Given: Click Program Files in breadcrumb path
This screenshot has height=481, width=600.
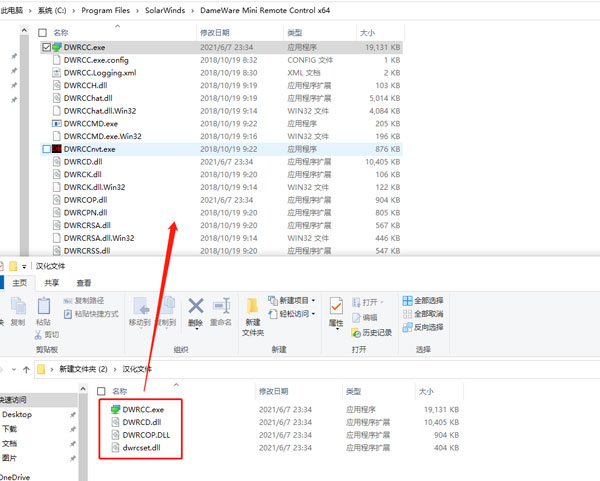Looking at the screenshot, I should (x=106, y=10).
